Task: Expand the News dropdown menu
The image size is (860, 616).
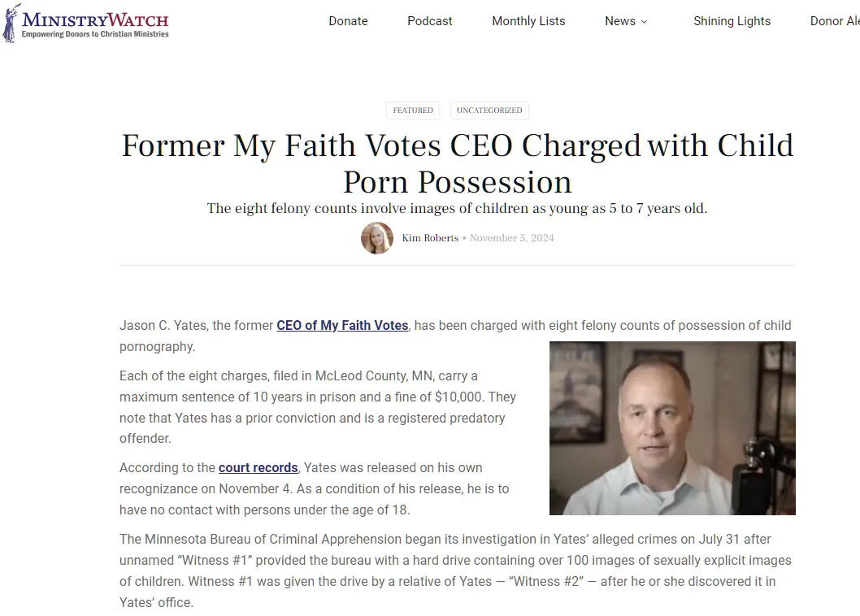Action: (x=626, y=21)
